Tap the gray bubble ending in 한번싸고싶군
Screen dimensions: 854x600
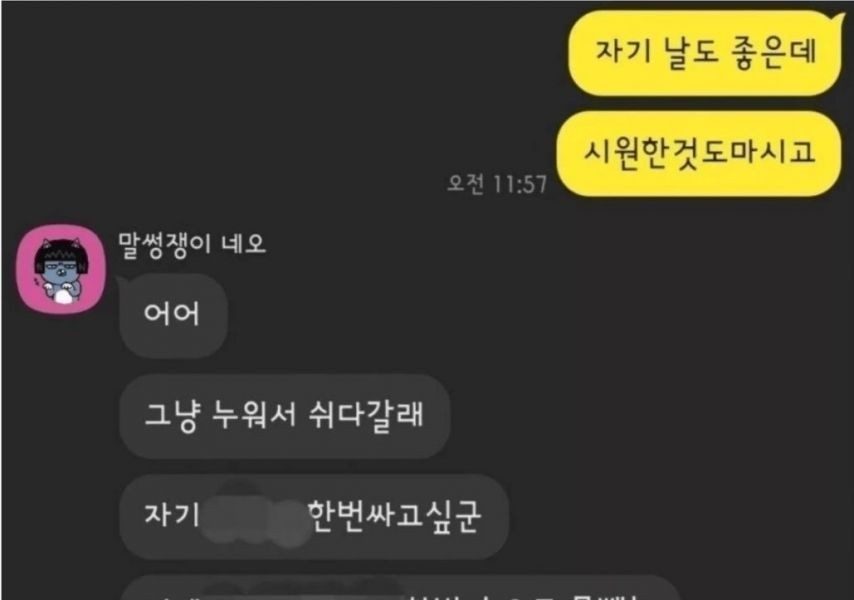click(314, 517)
